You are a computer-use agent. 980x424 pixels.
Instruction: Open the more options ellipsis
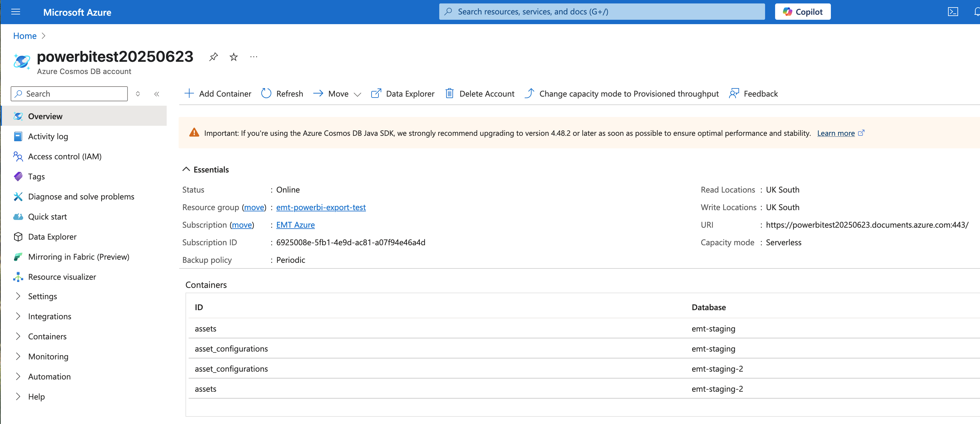[254, 57]
